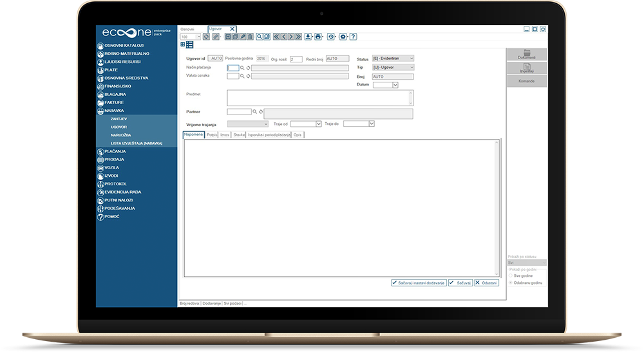Go to last record with double-right arrows
The height and width of the screenshot is (352, 644).
299,37
